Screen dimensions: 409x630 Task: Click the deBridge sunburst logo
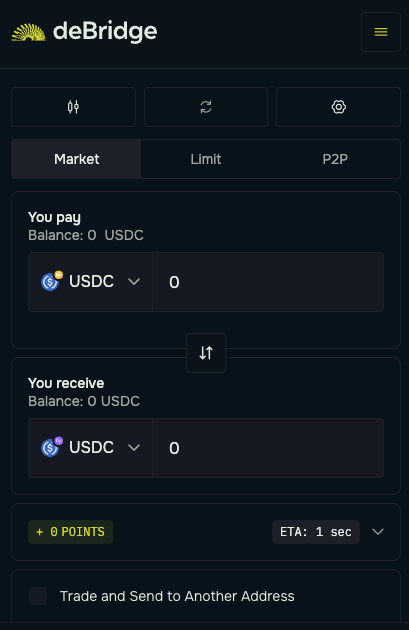[29, 32]
